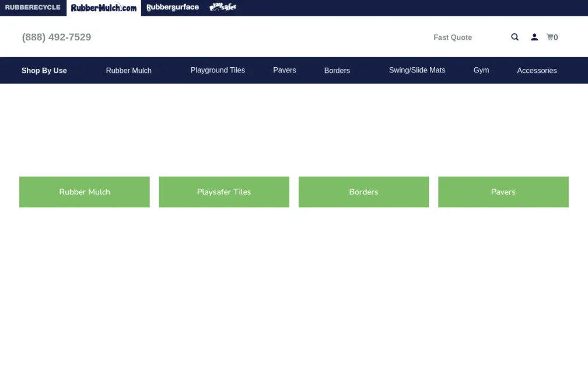Open the Gym navigation item
The image size is (588, 368).
click(481, 70)
